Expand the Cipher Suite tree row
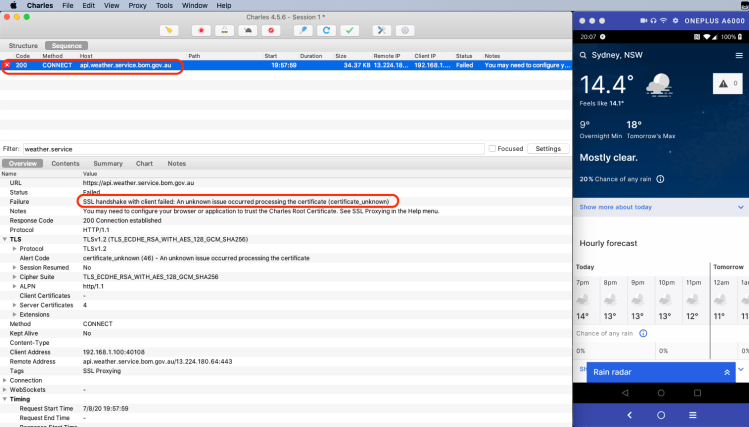The height and width of the screenshot is (427, 749). (x=13, y=276)
